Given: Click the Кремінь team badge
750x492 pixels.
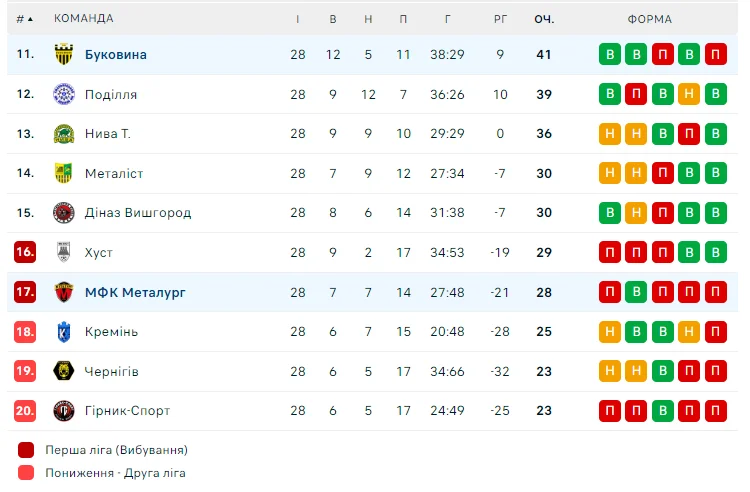Looking at the screenshot, I should tap(64, 332).
